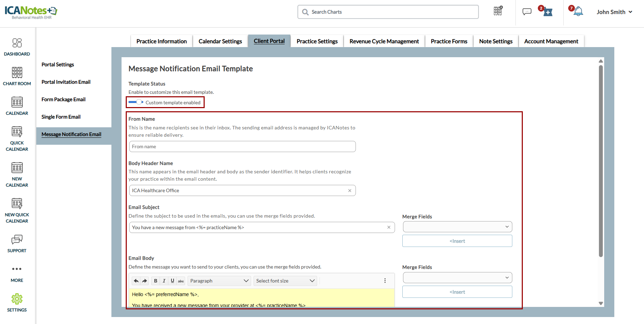Click into the From name input field
This screenshot has height=324, width=644.
click(x=242, y=146)
